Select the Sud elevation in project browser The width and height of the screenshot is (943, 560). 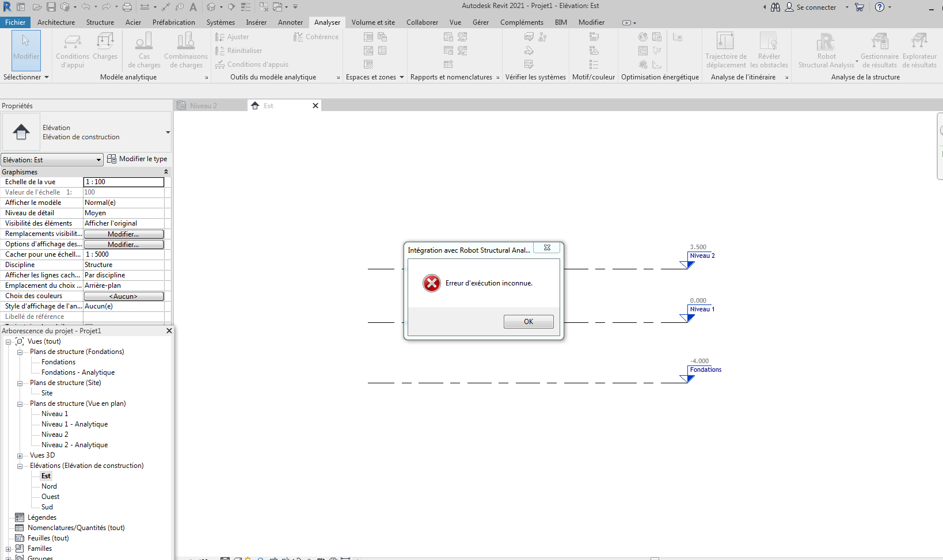[x=47, y=507]
